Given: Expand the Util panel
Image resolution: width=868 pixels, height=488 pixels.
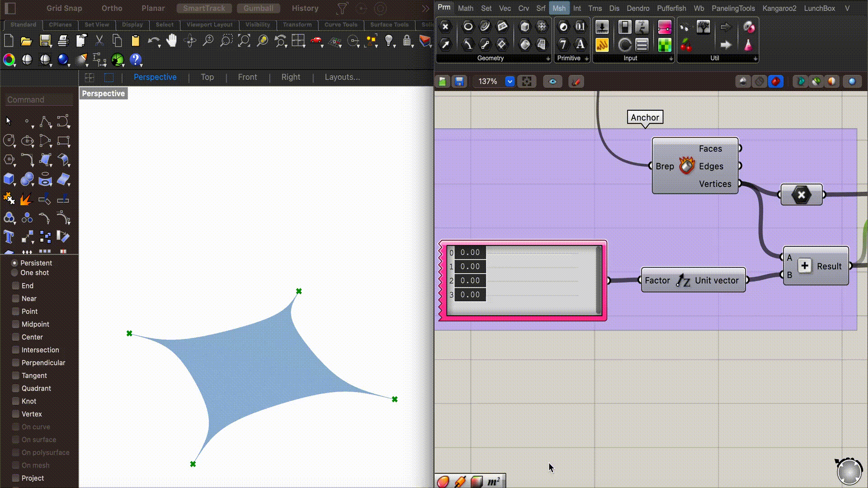Looking at the screenshot, I should pos(755,59).
